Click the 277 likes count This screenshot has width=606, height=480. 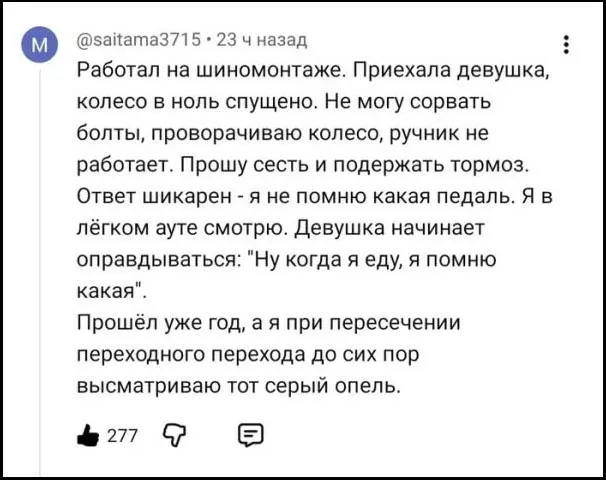(x=121, y=435)
